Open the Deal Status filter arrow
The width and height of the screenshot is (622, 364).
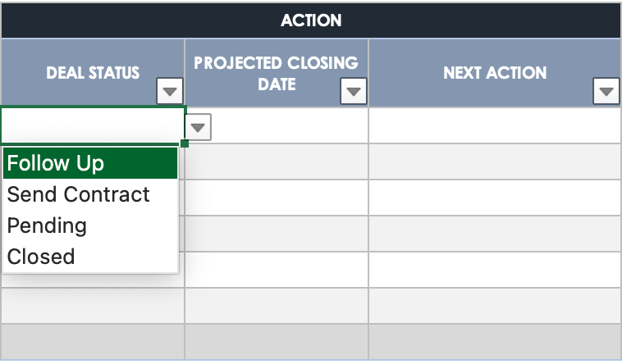click(170, 91)
